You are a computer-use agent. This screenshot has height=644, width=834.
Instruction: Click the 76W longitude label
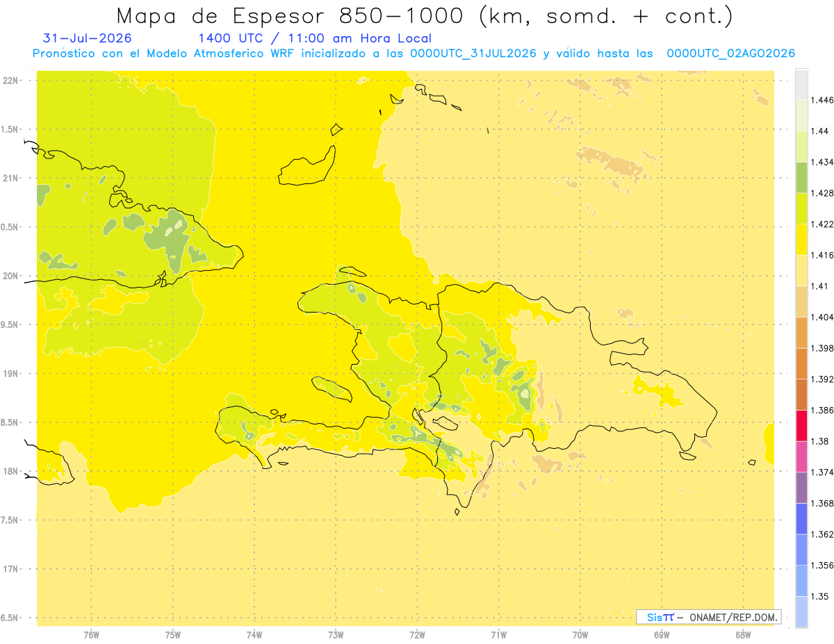point(91,635)
